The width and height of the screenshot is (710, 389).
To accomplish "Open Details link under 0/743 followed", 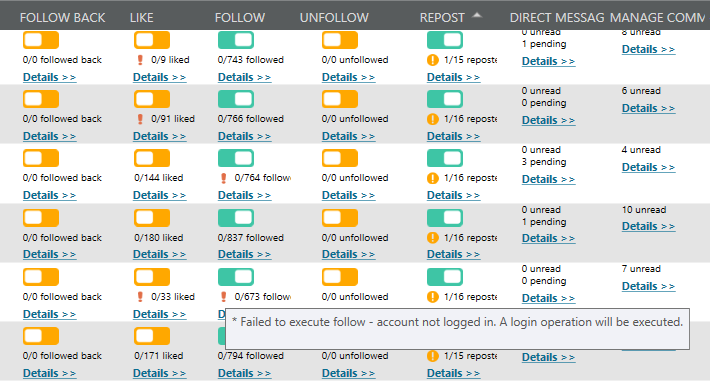I will [245, 77].
